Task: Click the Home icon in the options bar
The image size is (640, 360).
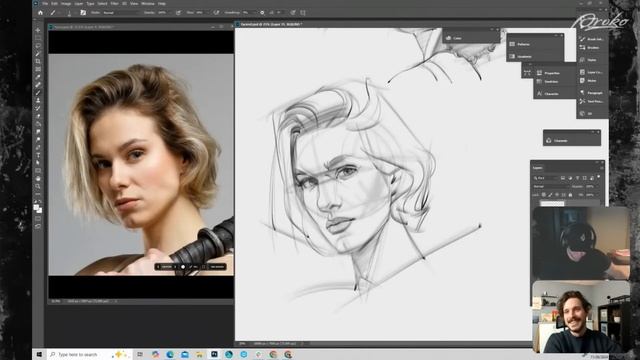Action: 40,13
